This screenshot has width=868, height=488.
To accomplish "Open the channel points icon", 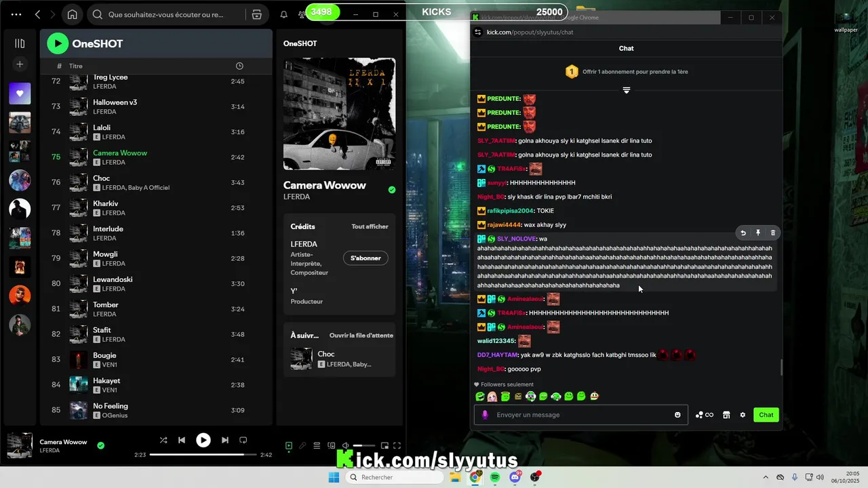I will tap(705, 415).
